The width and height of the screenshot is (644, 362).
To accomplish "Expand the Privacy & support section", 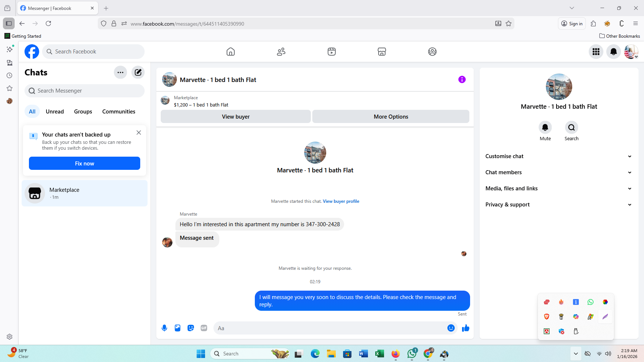I will [x=559, y=205].
